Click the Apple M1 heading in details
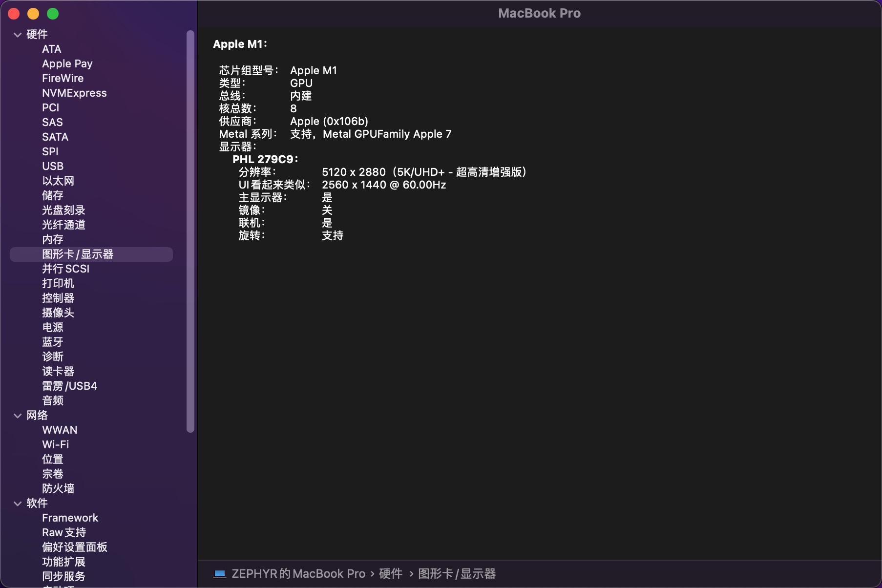 [x=240, y=44]
